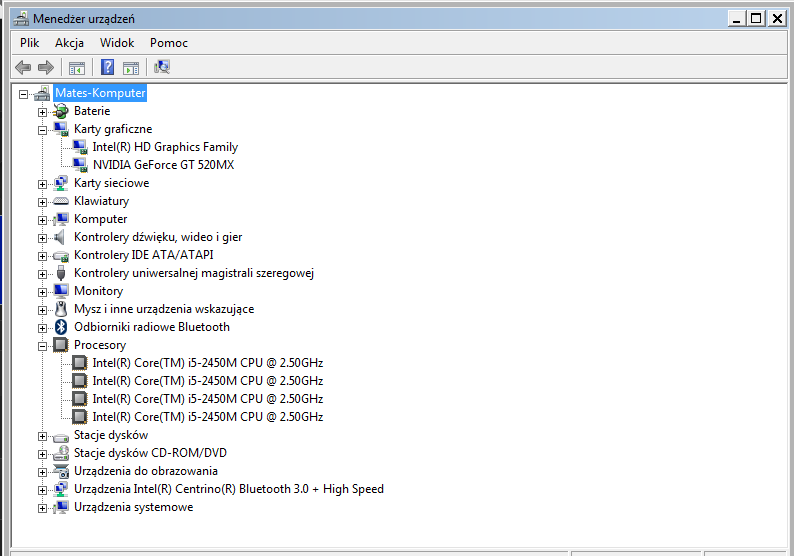Click the NVIDIA GeForce GT 520MX icon

pos(80,165)
